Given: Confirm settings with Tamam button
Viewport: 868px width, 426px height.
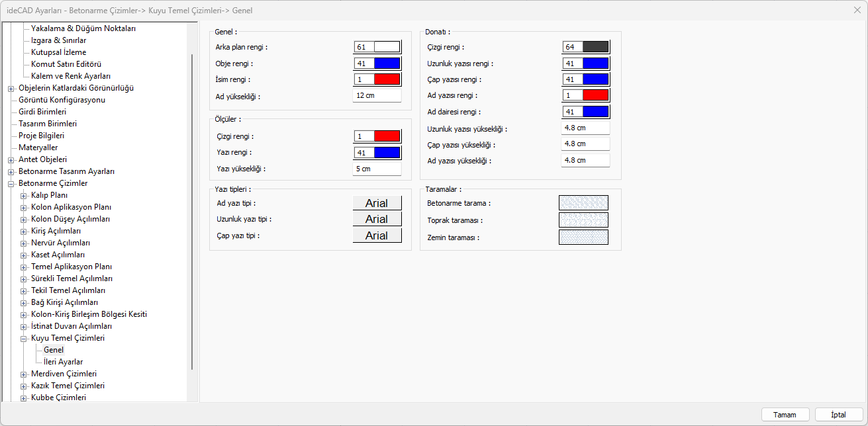Looking at the screenshot, I should coord(785,414).
